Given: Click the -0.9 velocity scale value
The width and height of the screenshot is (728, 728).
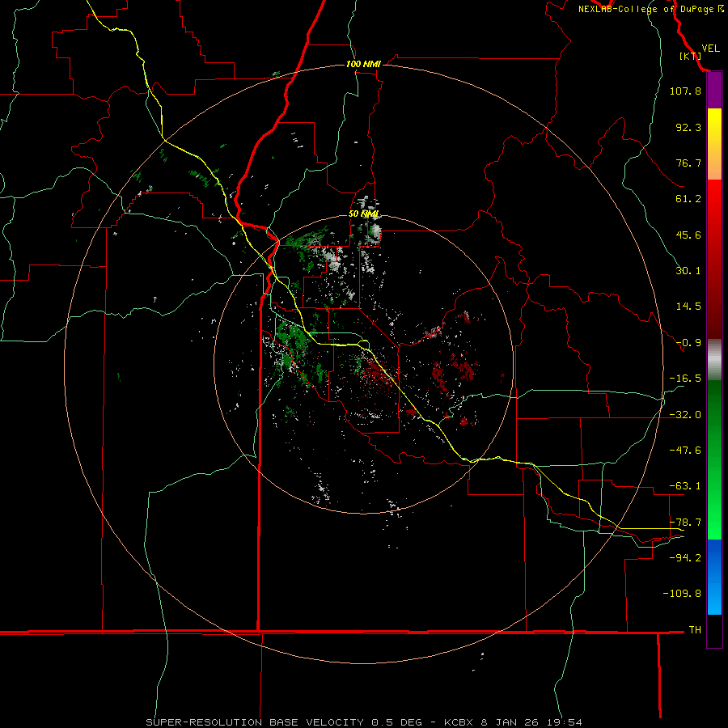Looking at the screenshot, I should click(x=688, y=343).
